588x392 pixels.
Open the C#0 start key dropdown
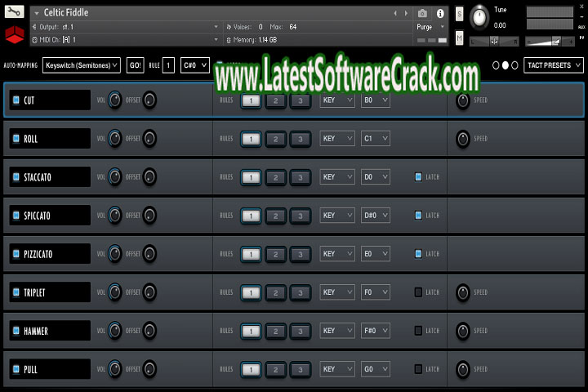[x=195, y=65]
